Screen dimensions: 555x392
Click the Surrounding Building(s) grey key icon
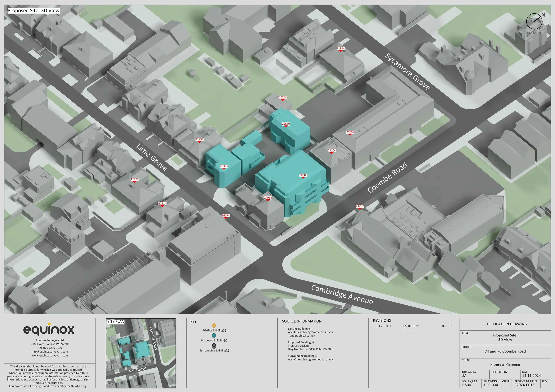[214, 346]
